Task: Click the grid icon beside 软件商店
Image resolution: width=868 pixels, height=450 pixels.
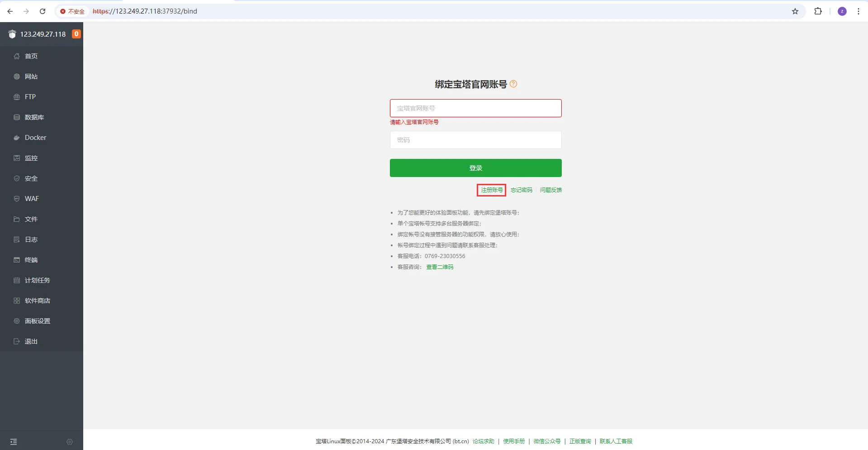Action: tap(17, 301)
